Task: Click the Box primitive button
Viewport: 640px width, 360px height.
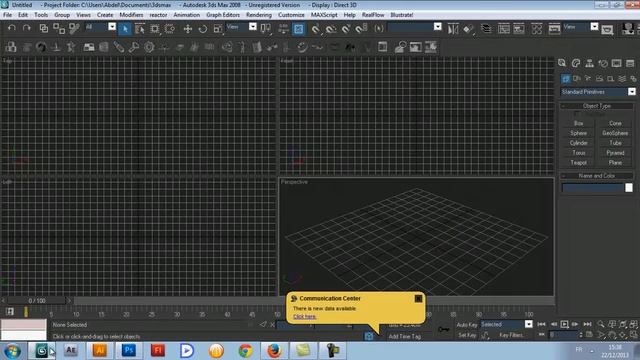Action: coord(578,123)
